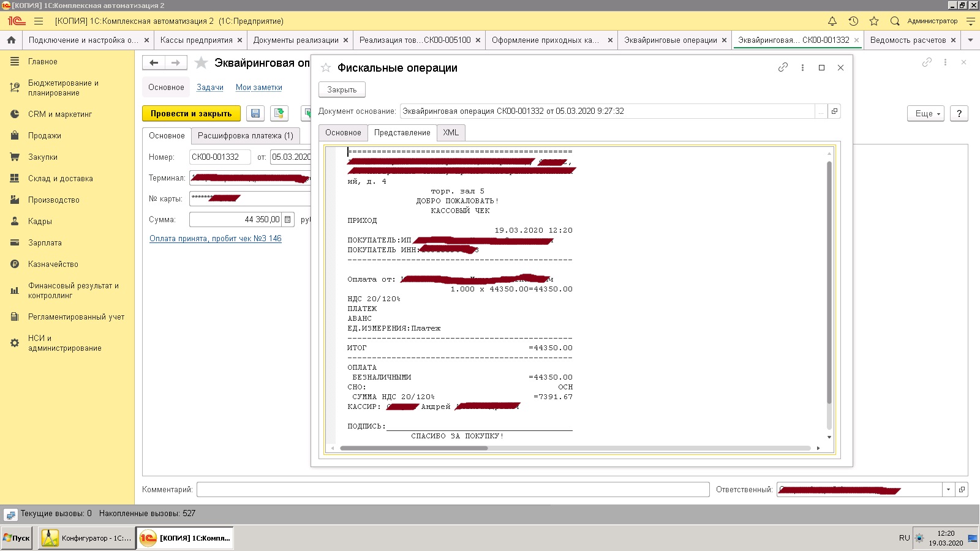Switch to the XML tab
Screen dimensions: 980x551
[x=451, y=132]
